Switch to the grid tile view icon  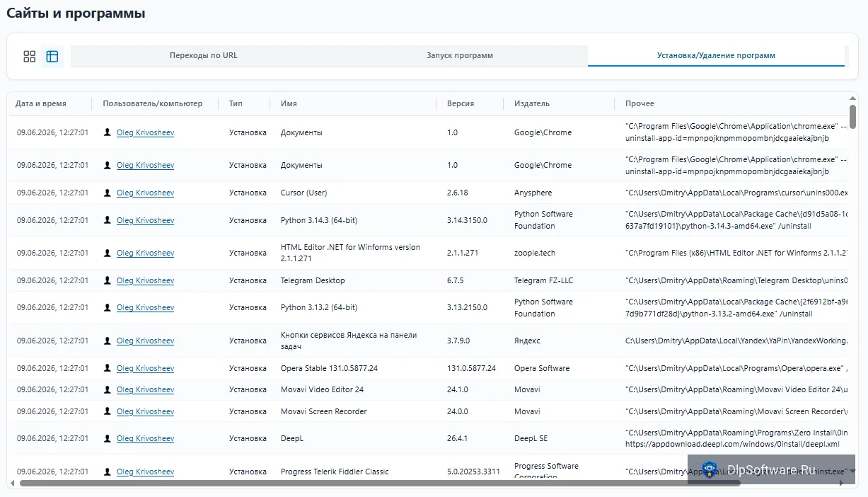30,57
